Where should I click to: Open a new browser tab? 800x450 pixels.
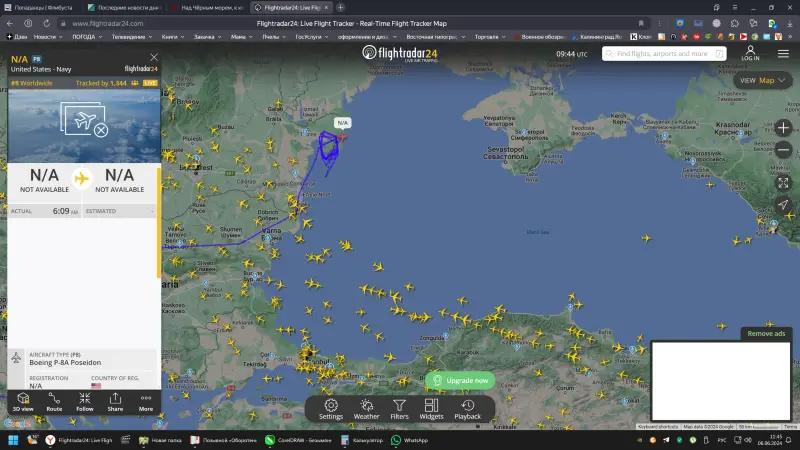340,8
